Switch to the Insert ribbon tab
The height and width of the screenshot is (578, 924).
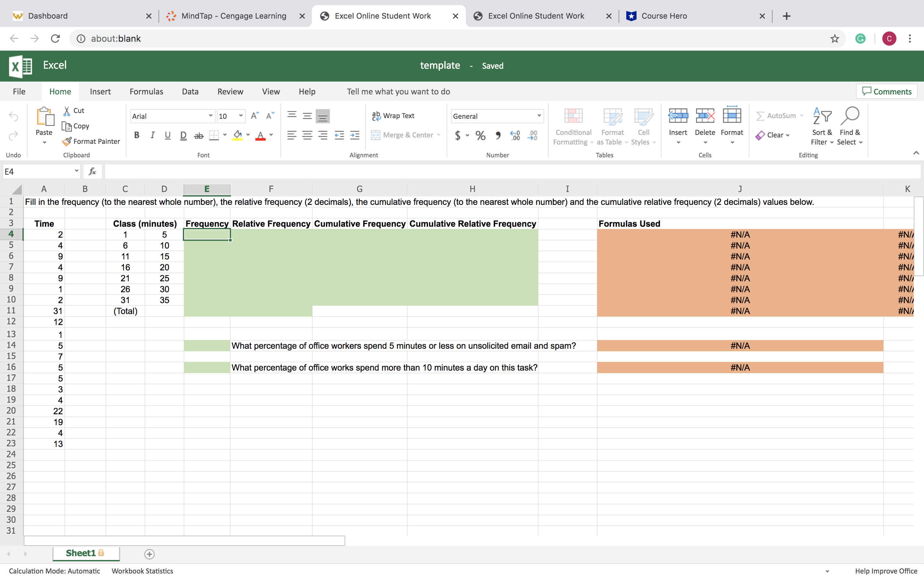100,92
